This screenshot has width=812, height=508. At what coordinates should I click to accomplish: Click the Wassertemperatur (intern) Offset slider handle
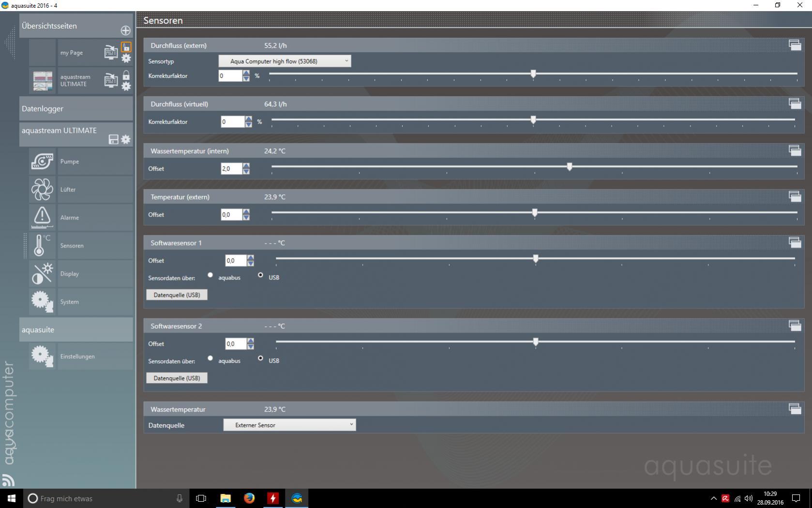click(x=570, y=167)
